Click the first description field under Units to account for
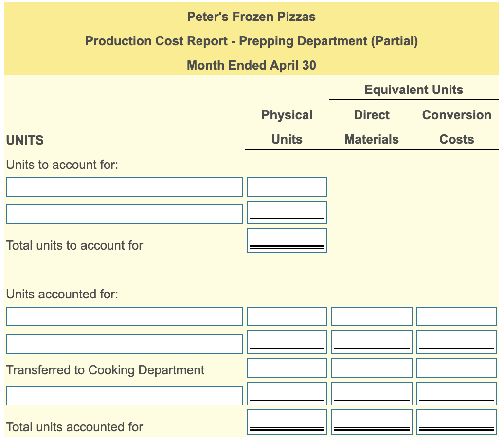Viewport: 504px width, 442px height. pos(124,186)
